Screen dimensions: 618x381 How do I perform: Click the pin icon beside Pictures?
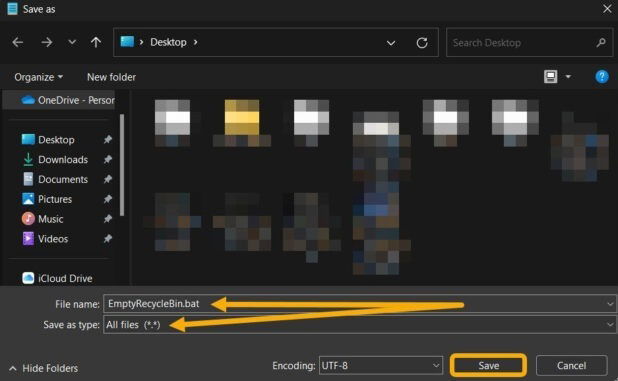[x=108, y=199]
